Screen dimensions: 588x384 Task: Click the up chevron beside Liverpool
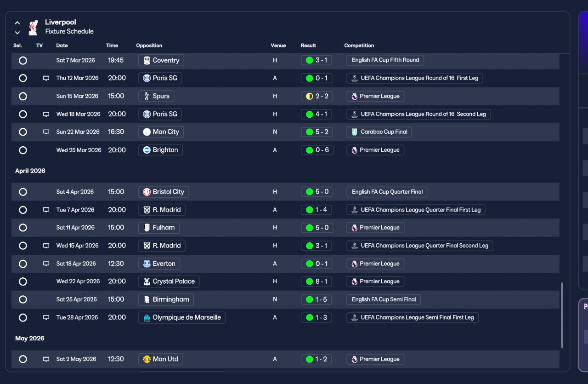[17, 23]
